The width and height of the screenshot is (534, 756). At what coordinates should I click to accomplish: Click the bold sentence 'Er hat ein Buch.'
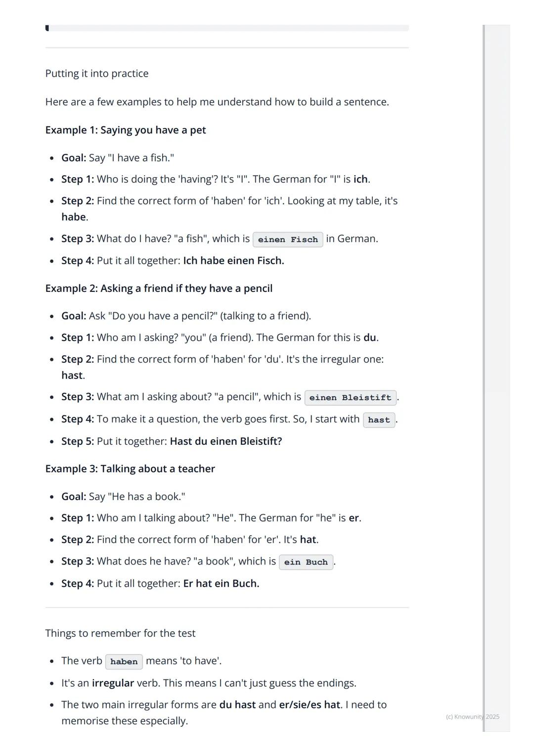point(221,583)
